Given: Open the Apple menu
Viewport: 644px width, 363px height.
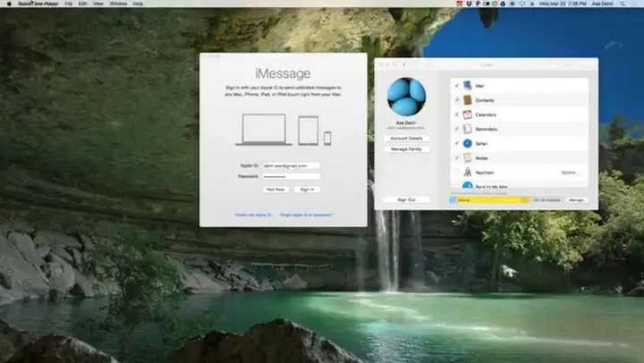Looking at the screenshot, I should pyautogui.click(x=9, y=4).
